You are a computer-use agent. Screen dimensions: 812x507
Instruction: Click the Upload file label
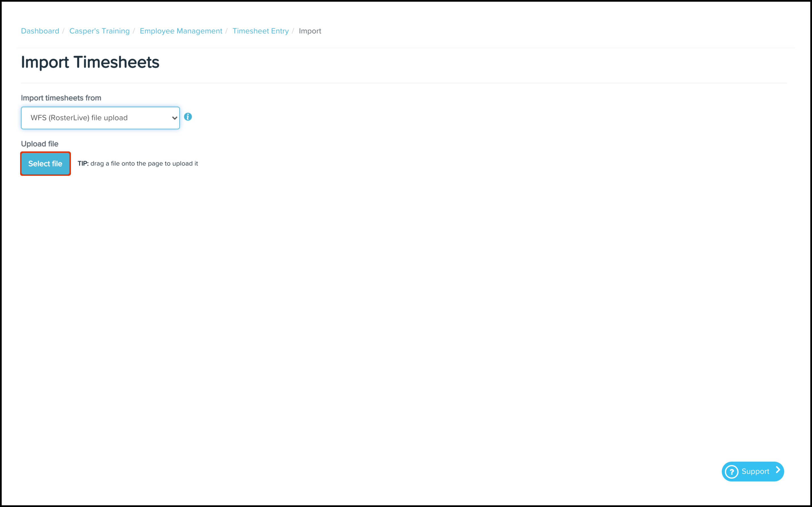[39, 144]
